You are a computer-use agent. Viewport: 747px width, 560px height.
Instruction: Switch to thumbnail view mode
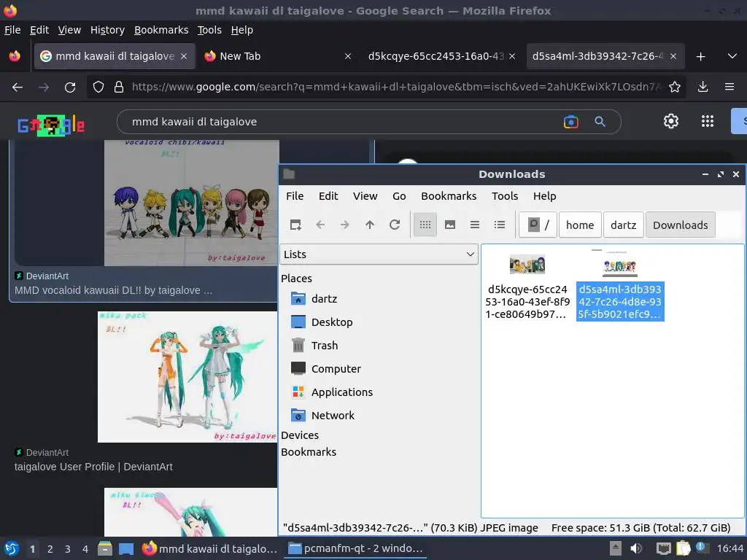(449, 225)
